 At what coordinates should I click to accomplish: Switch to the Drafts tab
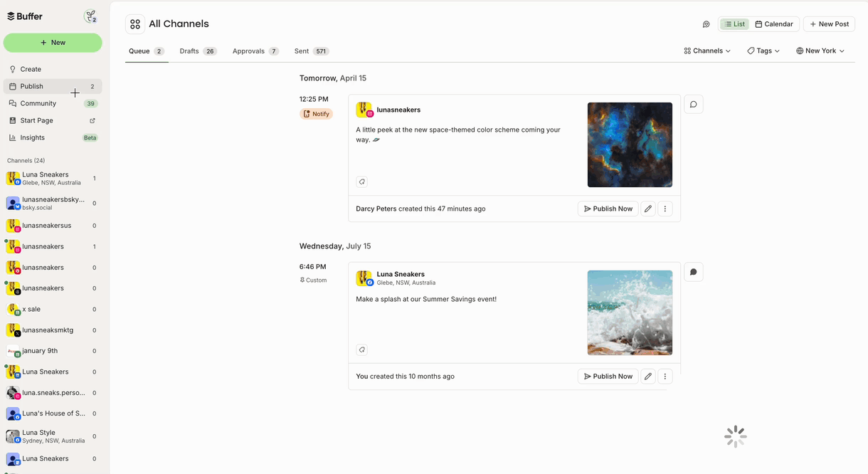[190, 51]
